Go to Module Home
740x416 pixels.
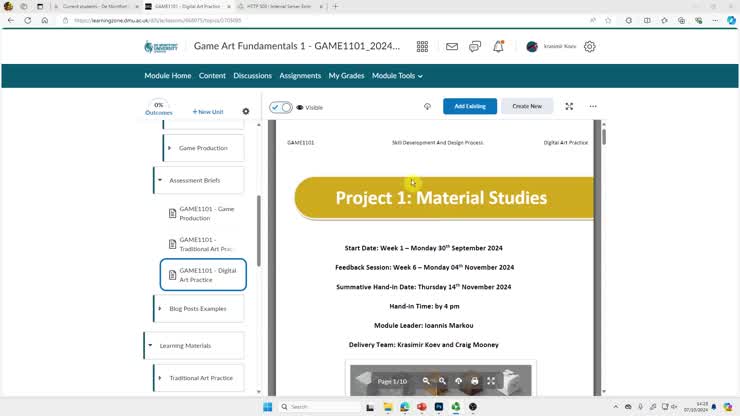(168, 76)
